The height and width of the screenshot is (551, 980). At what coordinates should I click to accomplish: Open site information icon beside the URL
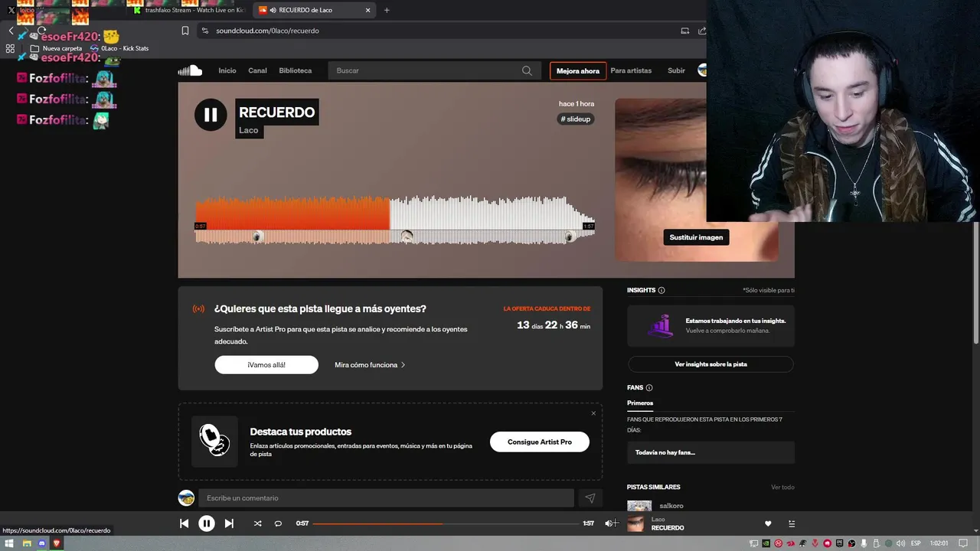(x=204, y=31)
